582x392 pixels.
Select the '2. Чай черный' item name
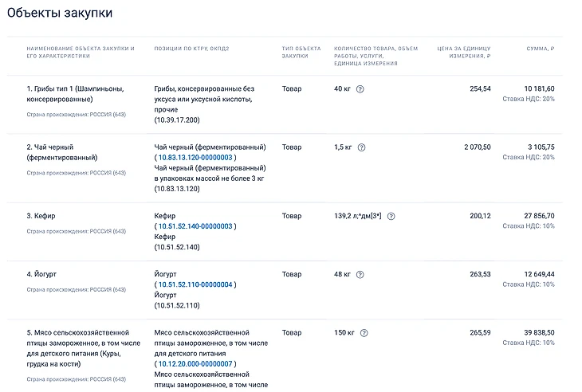[x=57, y=152]
